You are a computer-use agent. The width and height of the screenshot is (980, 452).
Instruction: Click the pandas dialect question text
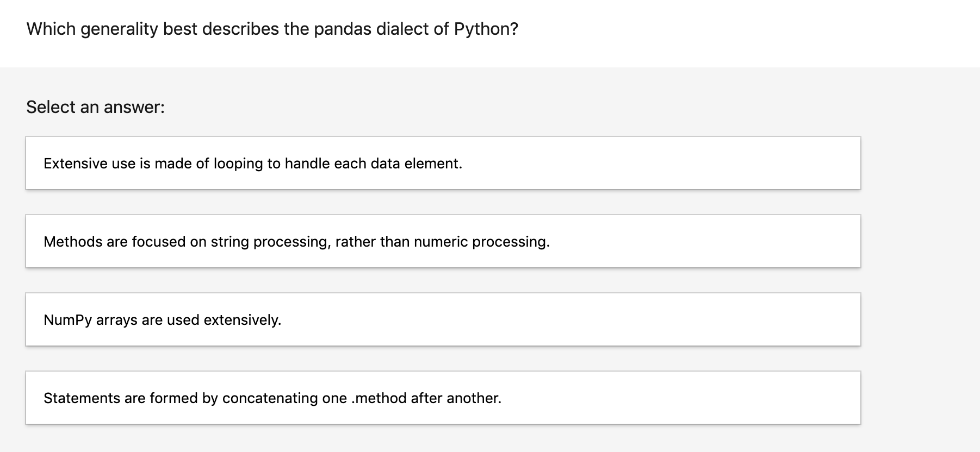coord(272,29)
